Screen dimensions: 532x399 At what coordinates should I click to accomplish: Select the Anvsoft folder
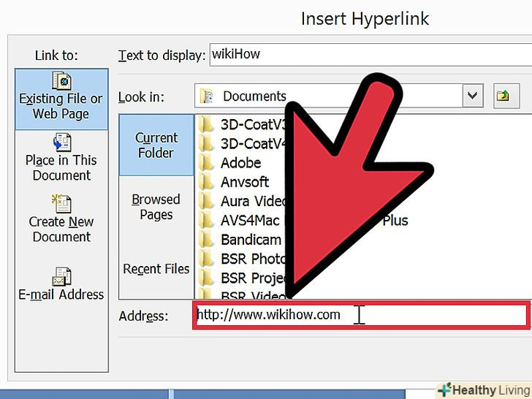[x=234, y=182]
